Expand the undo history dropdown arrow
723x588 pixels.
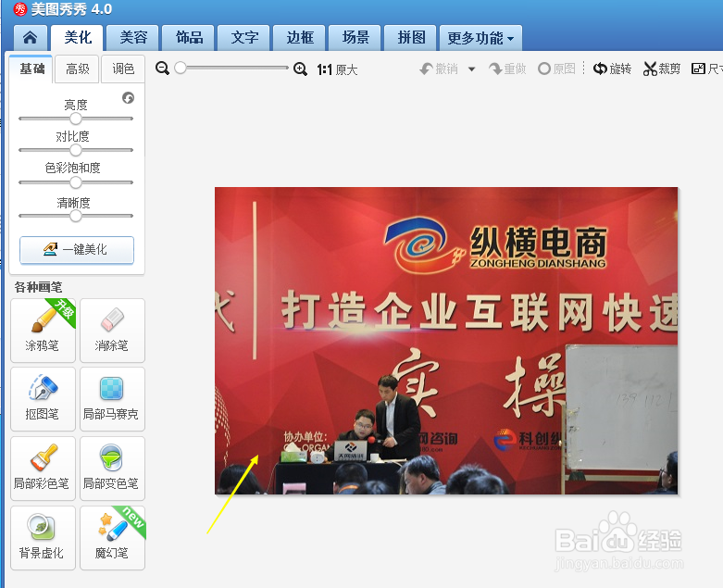click(x=471, y=69)
